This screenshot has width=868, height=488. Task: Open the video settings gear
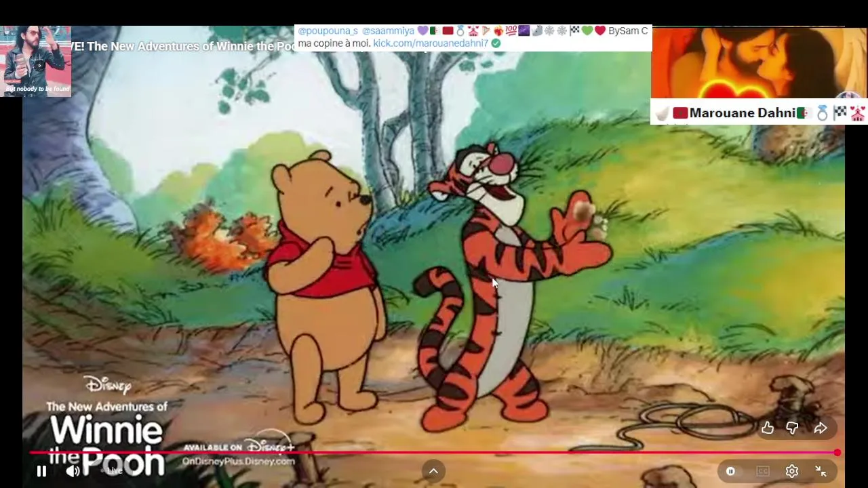(x=792, y=471)
